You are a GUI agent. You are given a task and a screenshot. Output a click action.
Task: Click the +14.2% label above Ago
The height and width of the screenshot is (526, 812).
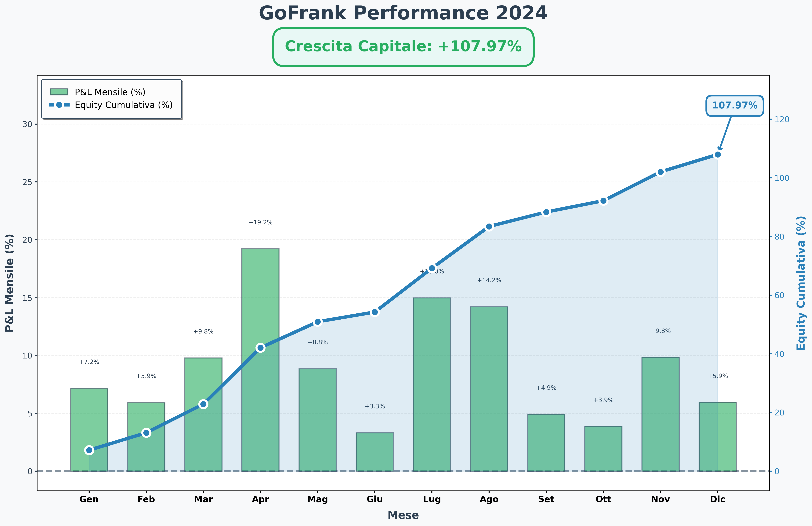tap(489, 280)
